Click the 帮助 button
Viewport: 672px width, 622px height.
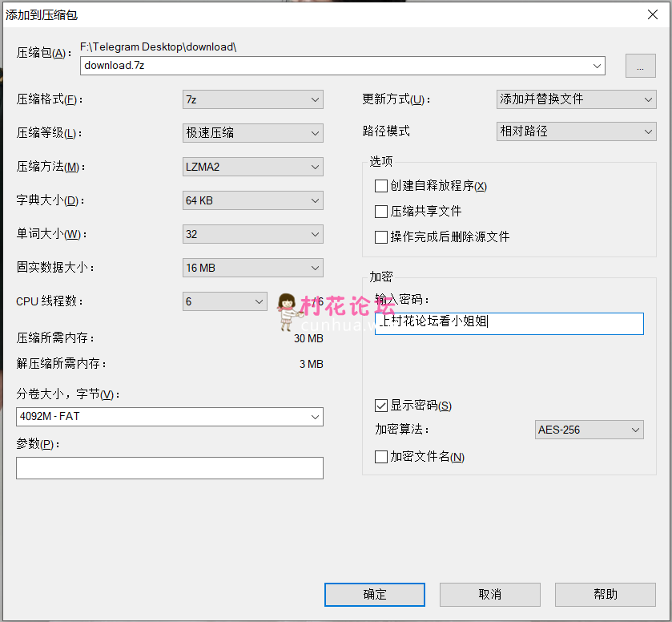[x=606, y=595]
